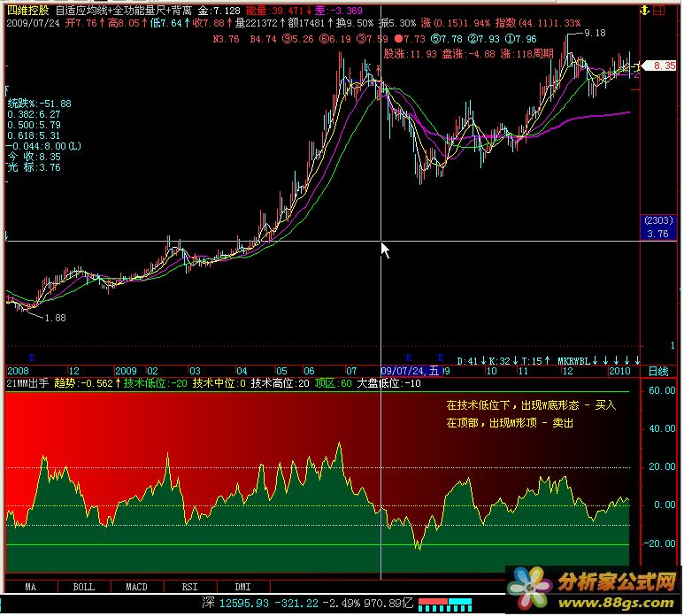This screenshot has height=616, width=684.
Task: Click the blue (2303) 3.76 cursor price box
Action: [x=658, y=227]
